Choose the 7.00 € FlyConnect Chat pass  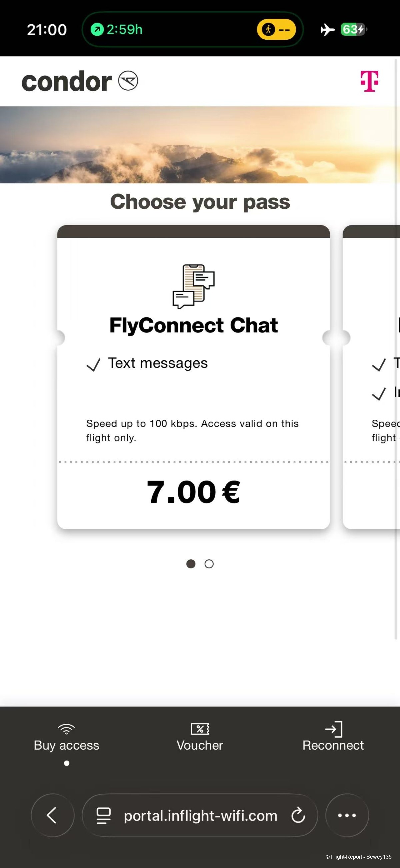coord(193,492)
